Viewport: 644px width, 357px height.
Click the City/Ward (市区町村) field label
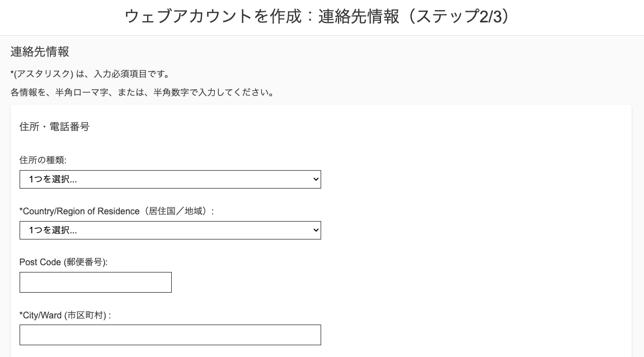pyautogui.click(x=65, y=315)
